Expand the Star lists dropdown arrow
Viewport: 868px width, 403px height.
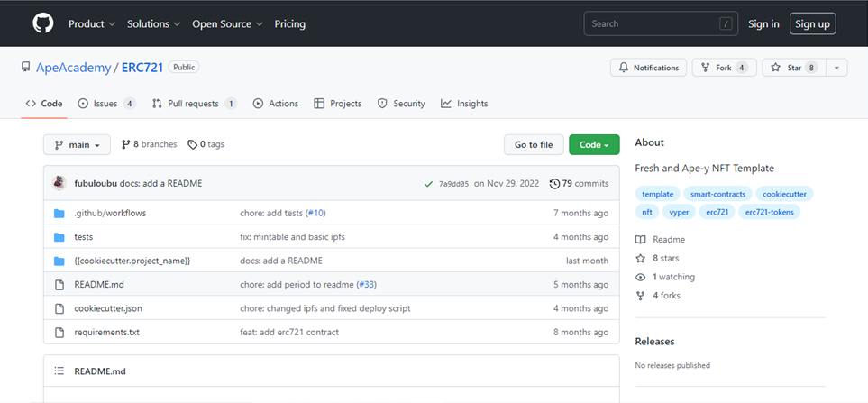836,68
